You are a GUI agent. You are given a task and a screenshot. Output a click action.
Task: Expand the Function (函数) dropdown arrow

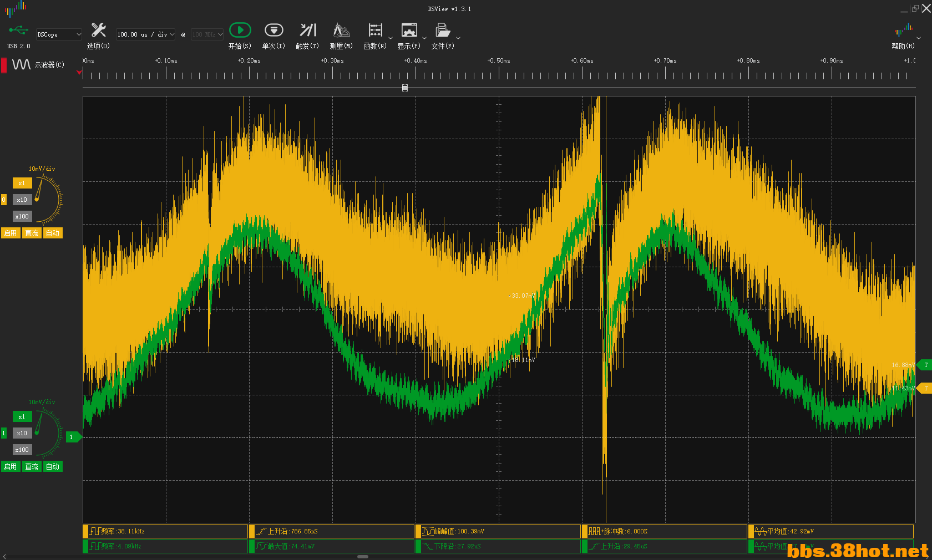coord(391,38)
